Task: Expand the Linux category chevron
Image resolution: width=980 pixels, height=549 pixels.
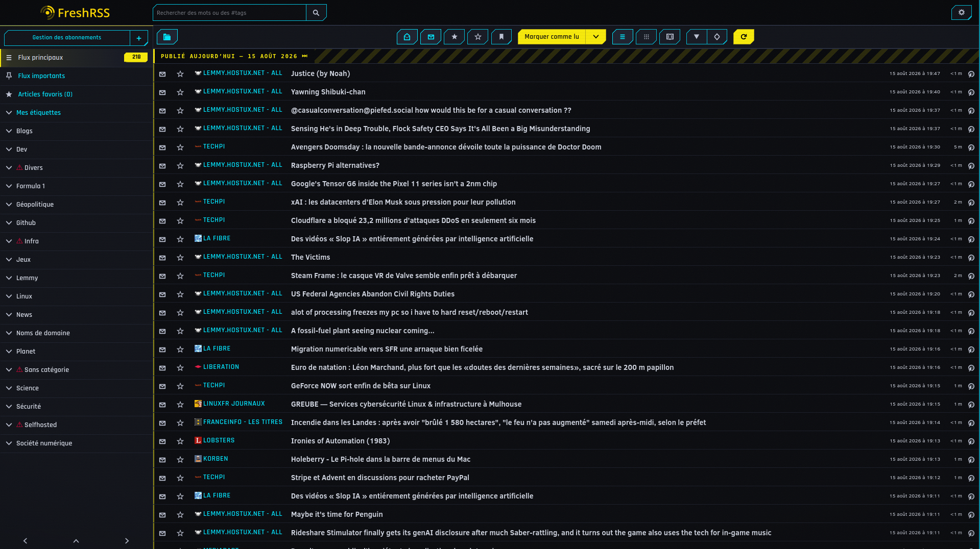Action: click(9, 296)
